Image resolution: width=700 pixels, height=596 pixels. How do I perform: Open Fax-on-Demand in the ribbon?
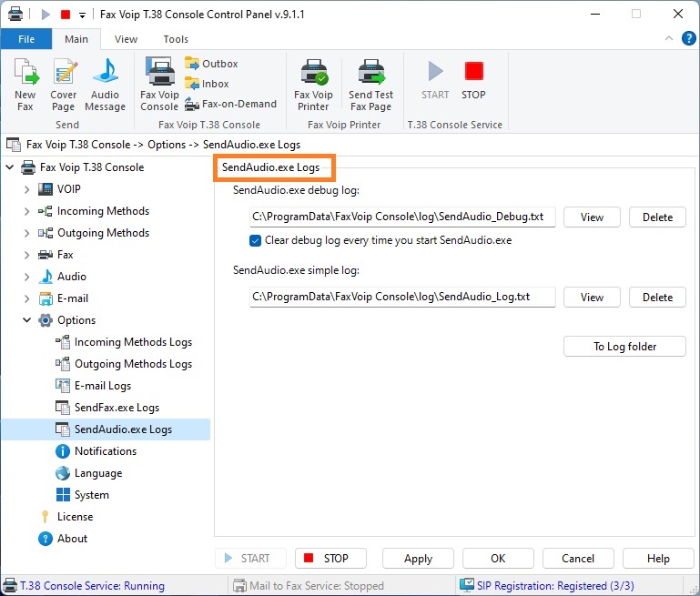[231, 104]
